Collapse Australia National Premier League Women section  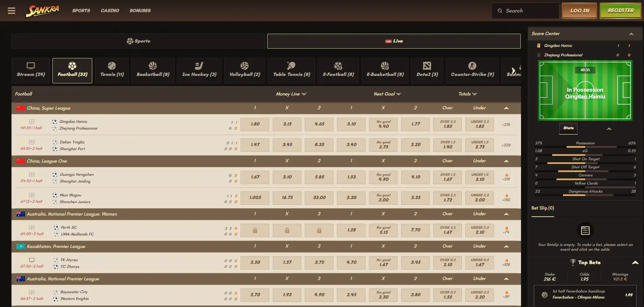506,214
